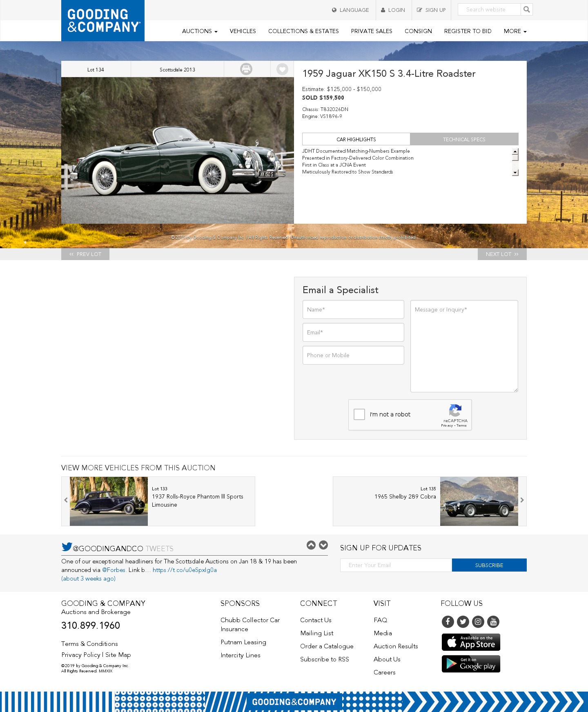This screenshot has width=588, height=712.
Task: Open Gooding Facebook page icon
Action: coord(448,622)
